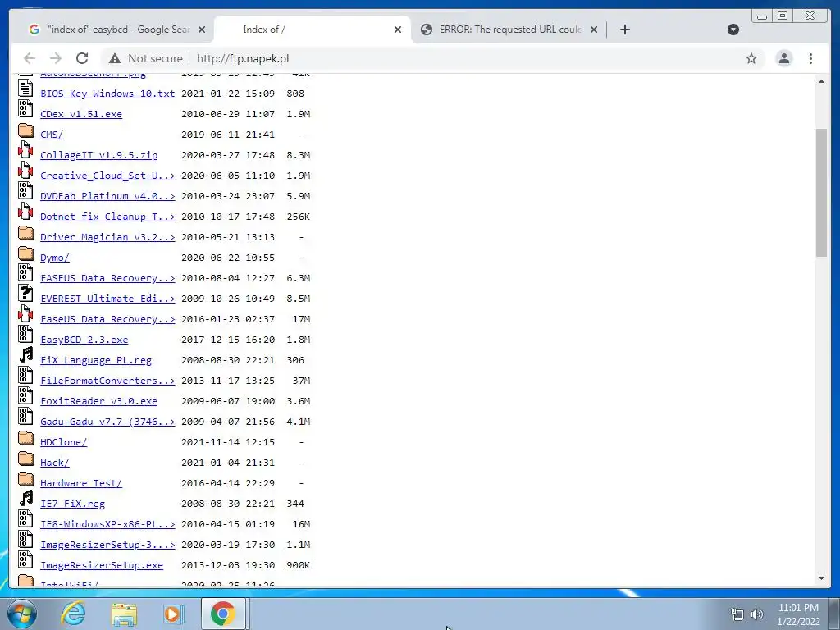The width and height of the screenshot is (840, 630).
Task: Open the Dymo/ directory link
Action: [55, 258]
